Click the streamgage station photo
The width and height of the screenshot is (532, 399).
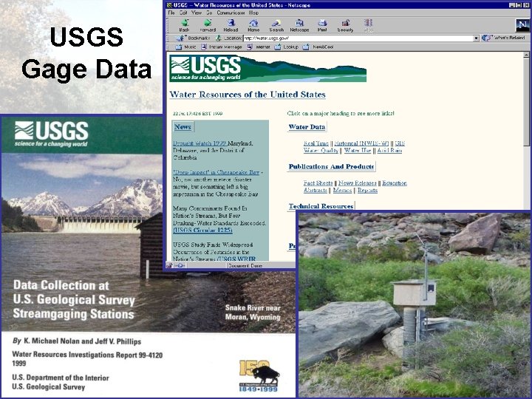(x=414, y=305)
